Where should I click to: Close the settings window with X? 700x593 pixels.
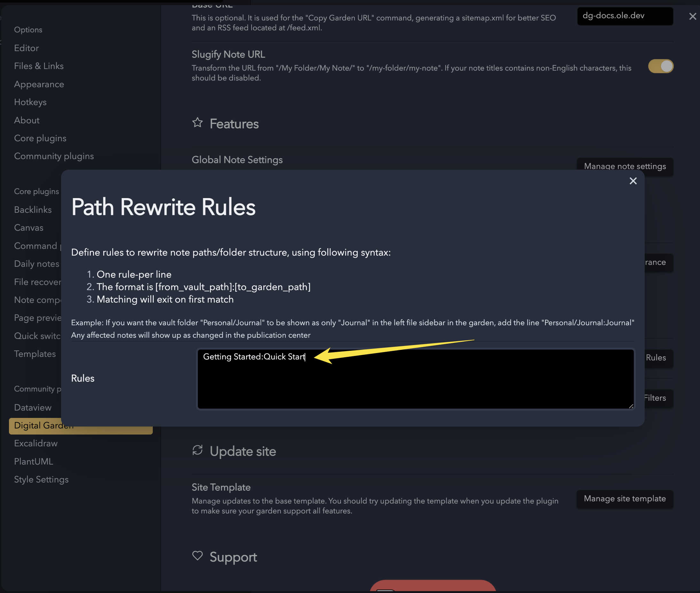click(692, 16)
